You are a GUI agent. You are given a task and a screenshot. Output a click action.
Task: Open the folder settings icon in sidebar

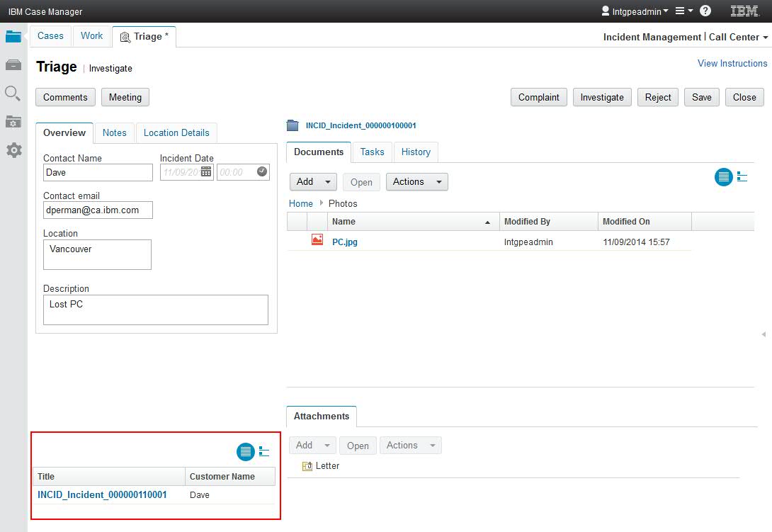pyautogui.click(x=13, y=122)
